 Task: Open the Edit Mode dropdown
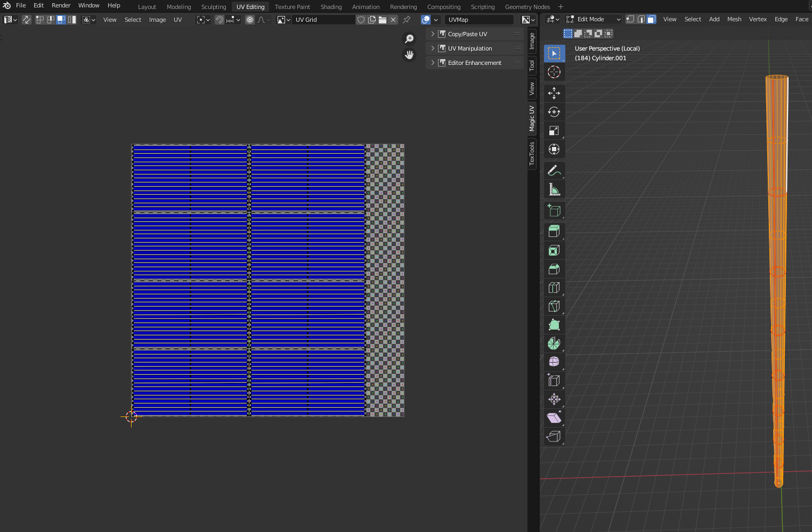click(x=594, y=19)
